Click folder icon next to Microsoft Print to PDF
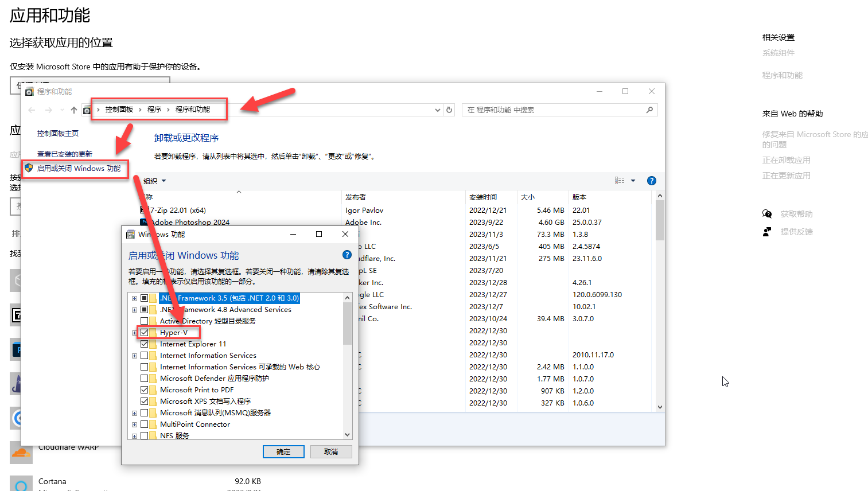This screenshot has height=491, width=868. 153,390
